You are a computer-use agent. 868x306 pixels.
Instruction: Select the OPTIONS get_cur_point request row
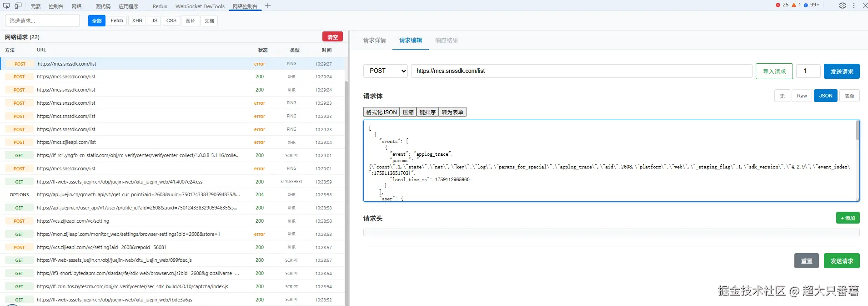172,194
